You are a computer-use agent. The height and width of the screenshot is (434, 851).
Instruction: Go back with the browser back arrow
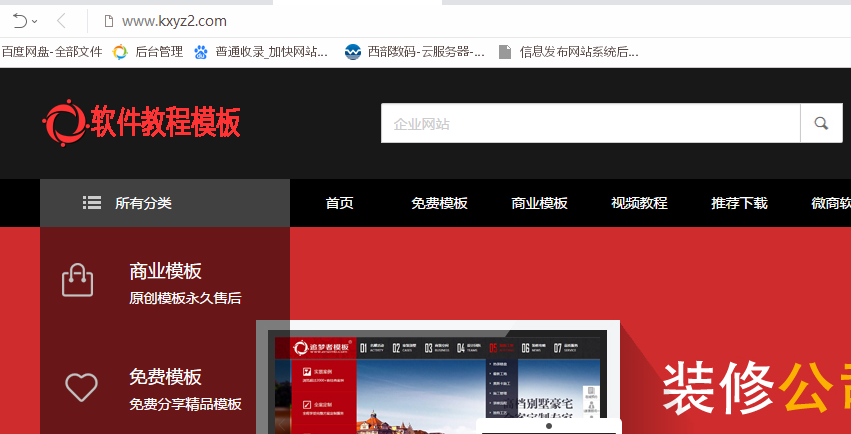click(61, 21)
